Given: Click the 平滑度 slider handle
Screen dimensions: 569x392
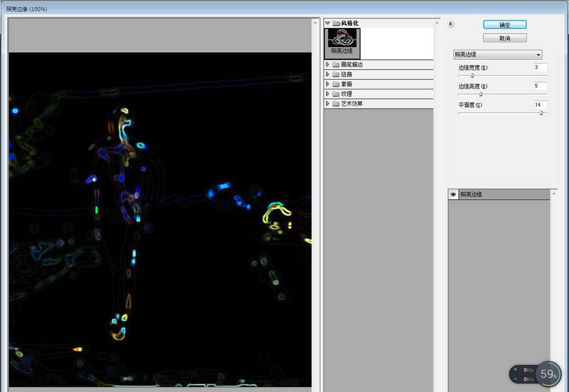Looking at the screenshot, I should coord(541,113).
